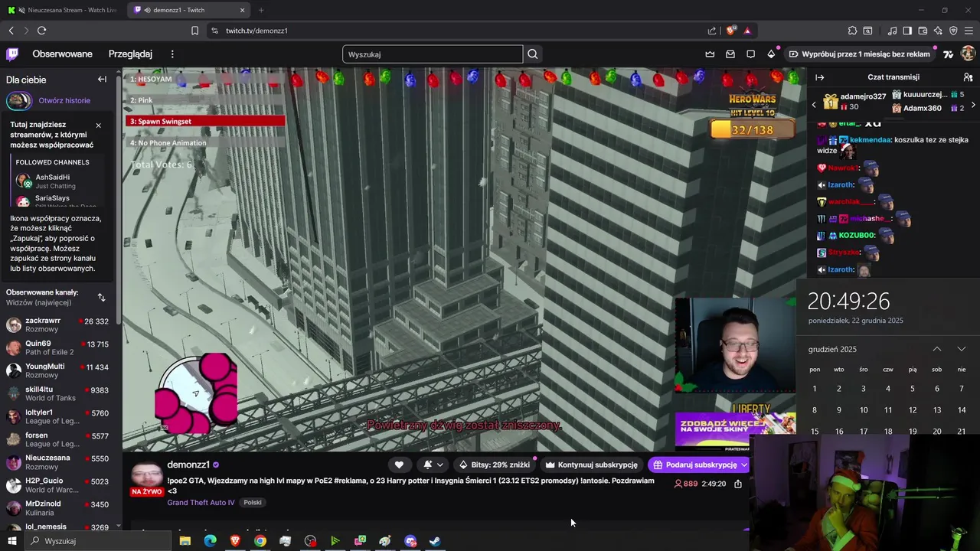
Task: Open the Twitch home logo
Action: pyautogui.click(x=12, y=54)
